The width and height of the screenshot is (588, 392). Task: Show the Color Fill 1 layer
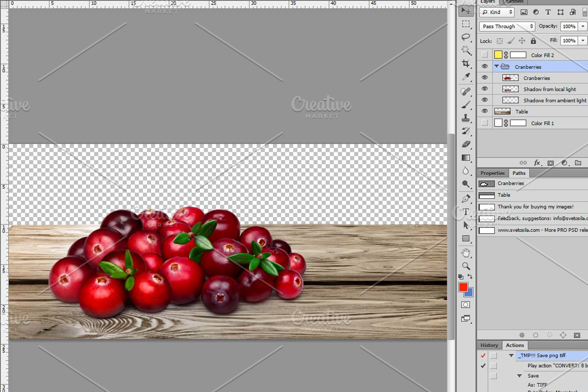point(485,123)
